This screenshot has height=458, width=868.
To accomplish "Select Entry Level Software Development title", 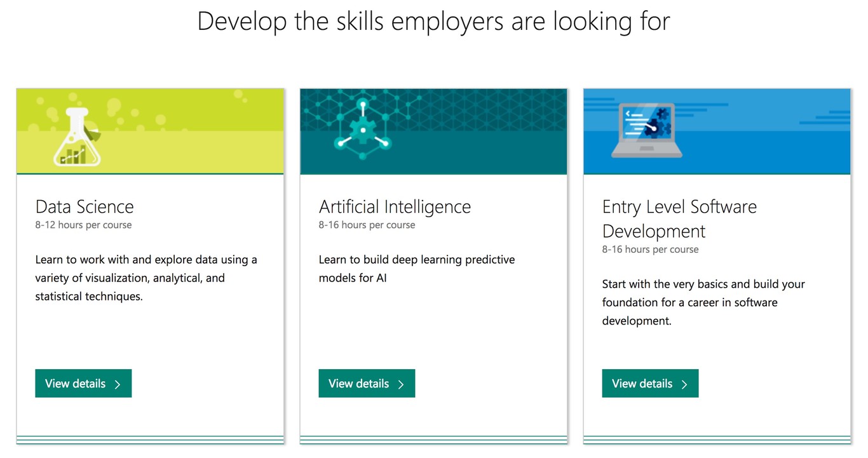I will click(x=679, y=219).
